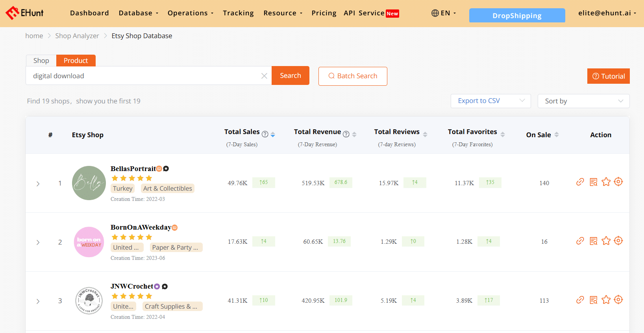Viewport: 644px width, 333px height.
Task: Open elite@ehunt.ai account menu
Action: (607, 13)
